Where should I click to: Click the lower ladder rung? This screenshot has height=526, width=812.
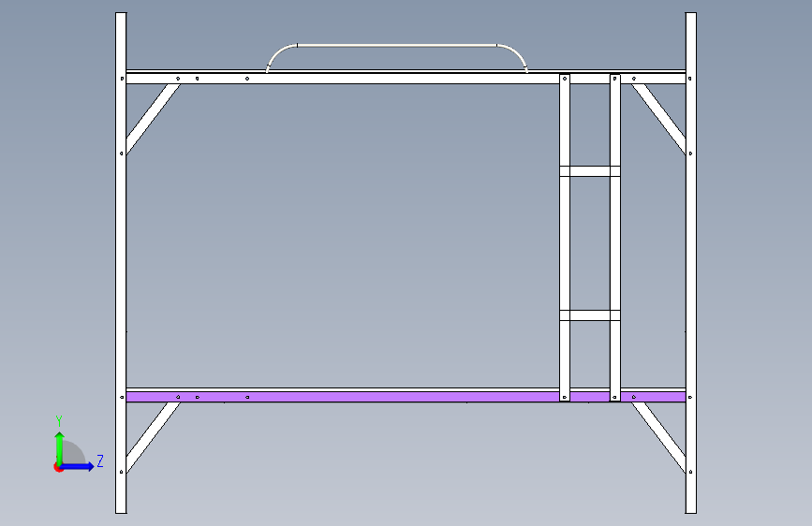coord(590,315)
